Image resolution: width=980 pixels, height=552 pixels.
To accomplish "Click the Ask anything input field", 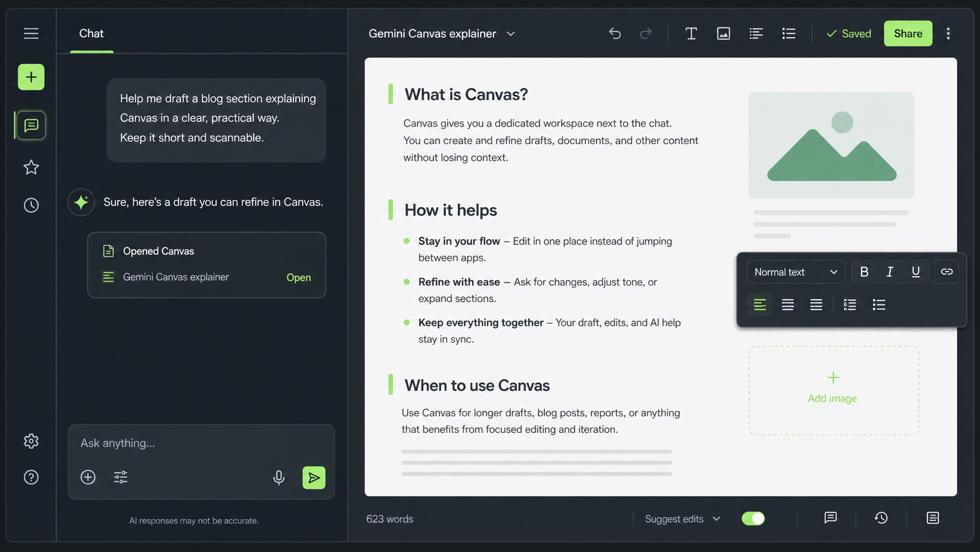I will coord(201,443).
